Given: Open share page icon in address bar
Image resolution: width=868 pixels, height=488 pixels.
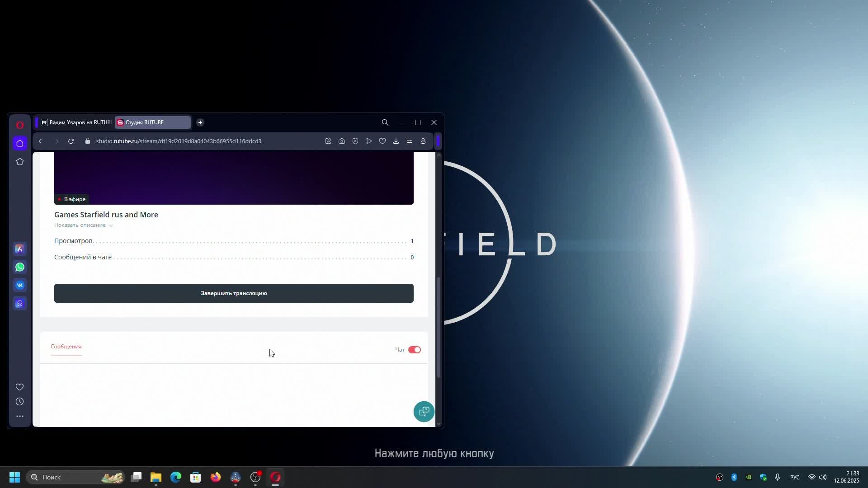Looking at the screenshot, I should pyautogui.click(x=328, y=141).
